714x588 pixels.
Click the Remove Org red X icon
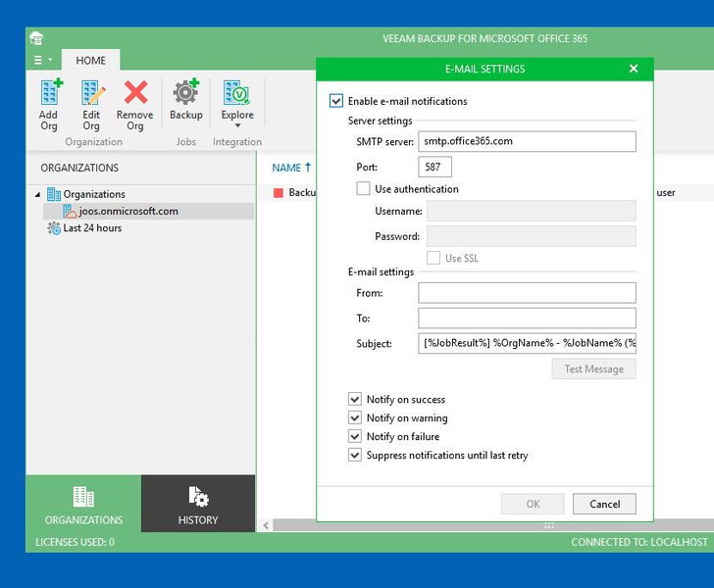tap(135, 92)
